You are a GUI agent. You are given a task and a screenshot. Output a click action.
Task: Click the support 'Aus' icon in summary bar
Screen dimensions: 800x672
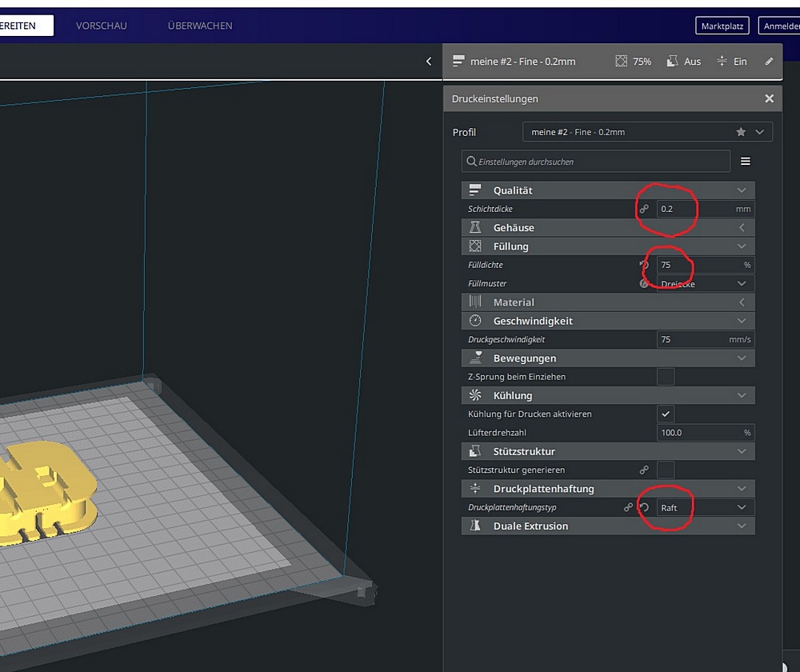point(673,62)
